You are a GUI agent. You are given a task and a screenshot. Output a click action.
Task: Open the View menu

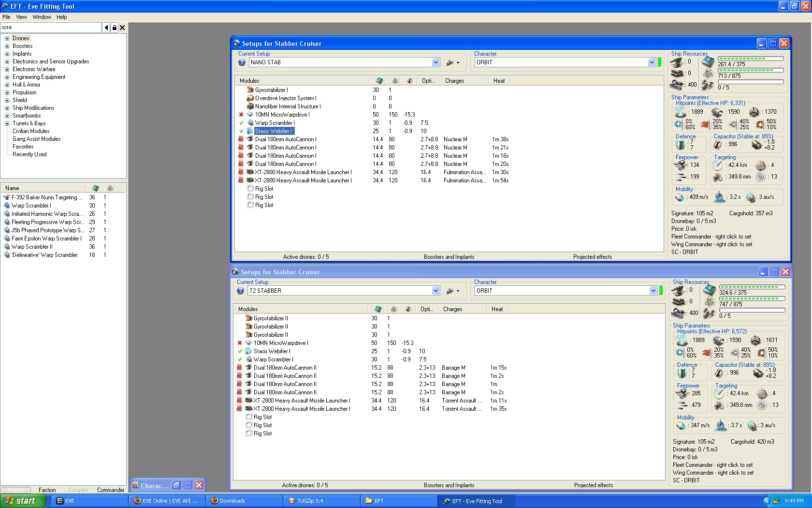pyautogui.click(x=21, y=17)
